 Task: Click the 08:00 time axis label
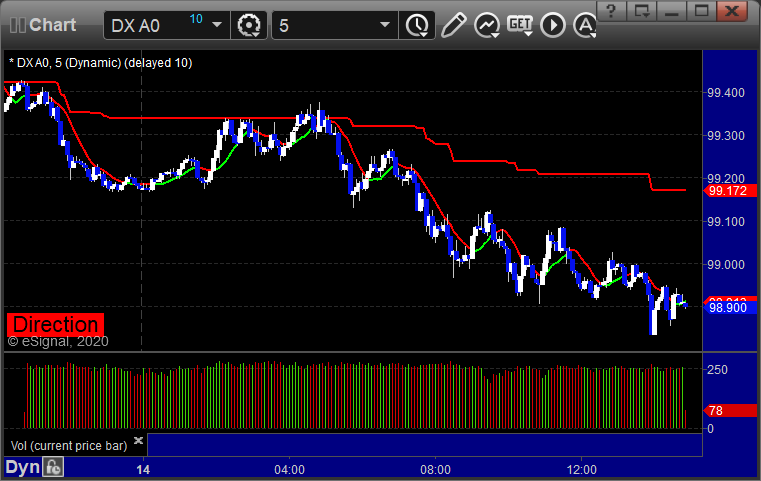pyautogui.click(x=435, y=470)
